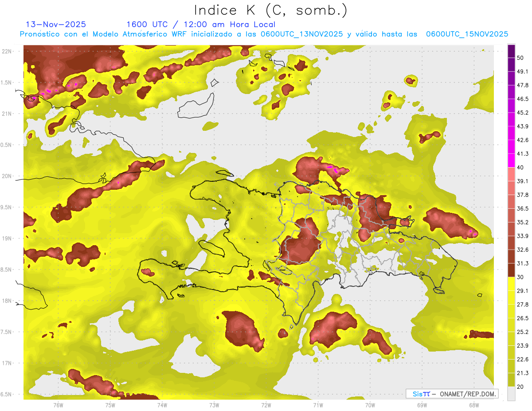Click the colorbar value "36.5"
Screen dimensions: 532x411
click(523, 208)
